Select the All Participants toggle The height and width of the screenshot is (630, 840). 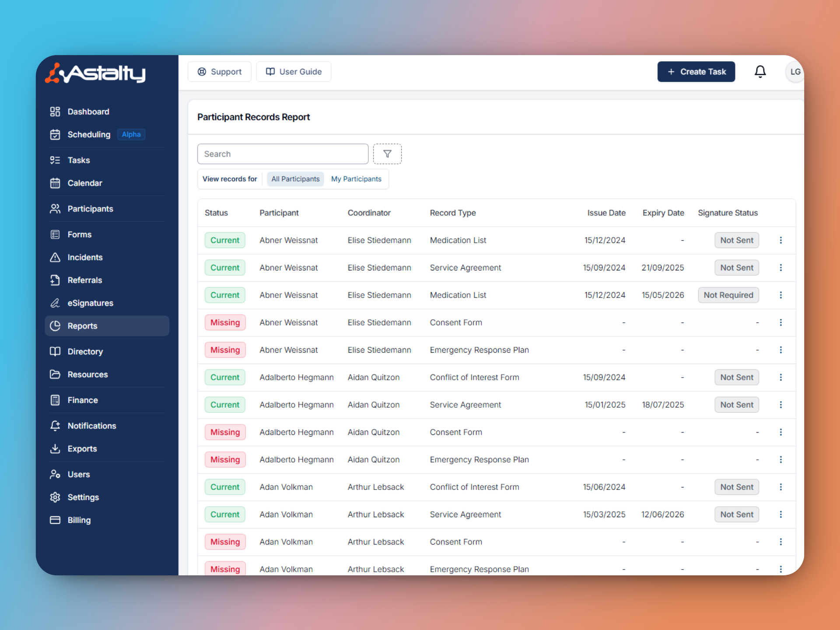click(295, 179)
